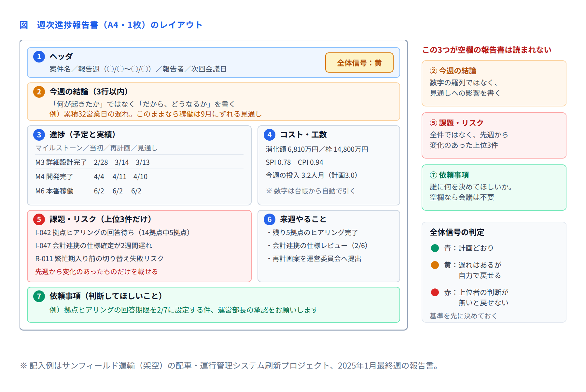Screen dimensions: 586x392
Task: Click the bullet 会計連携の仕様レビュー（2/6）
Action: pos(317,245)
